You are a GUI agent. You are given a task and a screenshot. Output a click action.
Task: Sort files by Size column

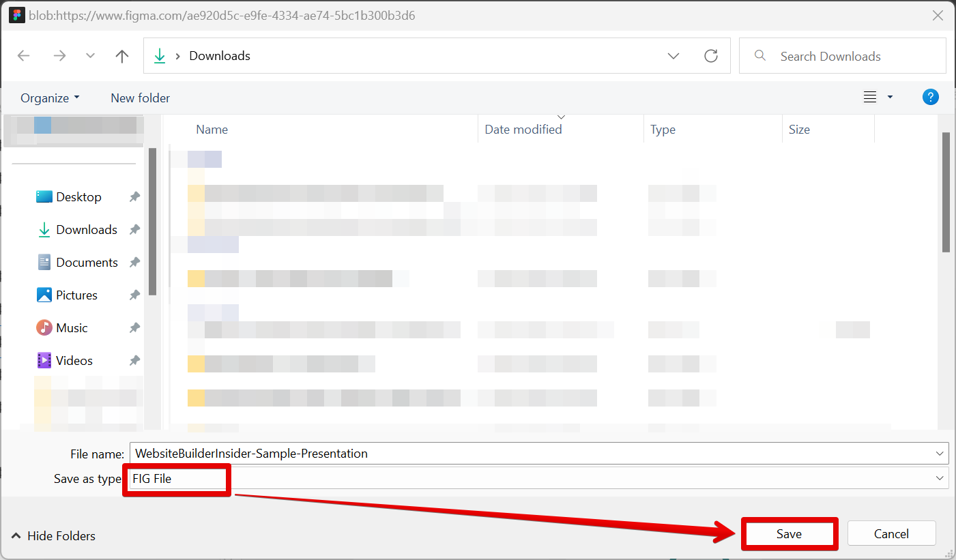[799, 130]
